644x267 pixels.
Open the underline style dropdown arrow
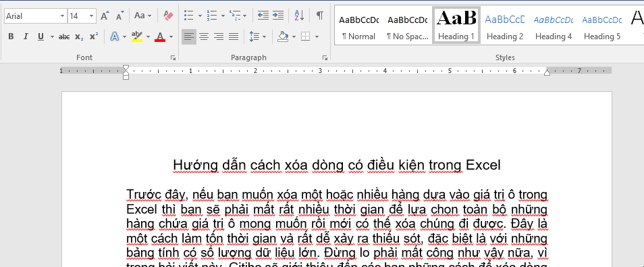[52, 37]
